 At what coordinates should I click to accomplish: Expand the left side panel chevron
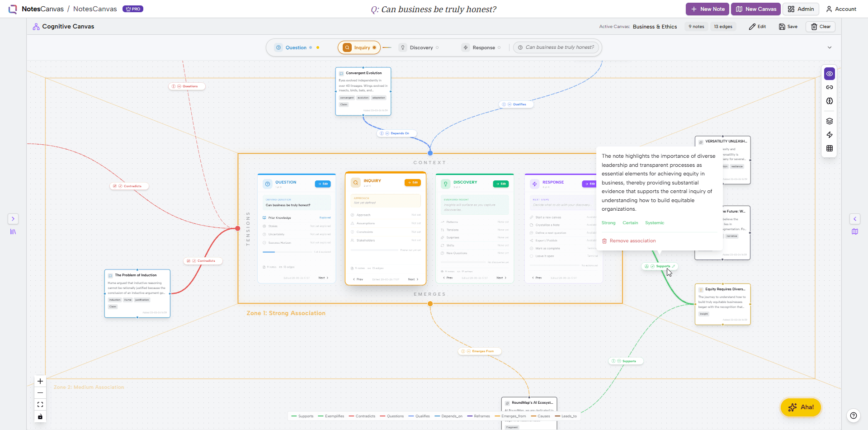tap(13, 219)
